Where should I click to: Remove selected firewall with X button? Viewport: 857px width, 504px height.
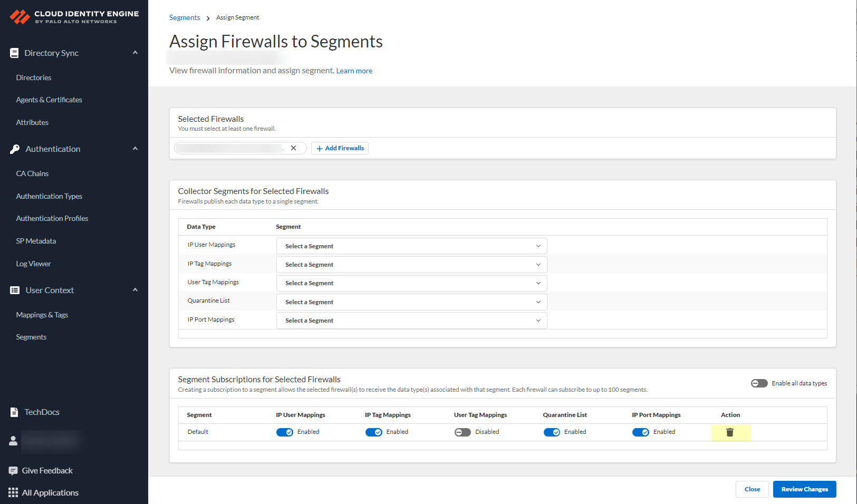point(294,148)
